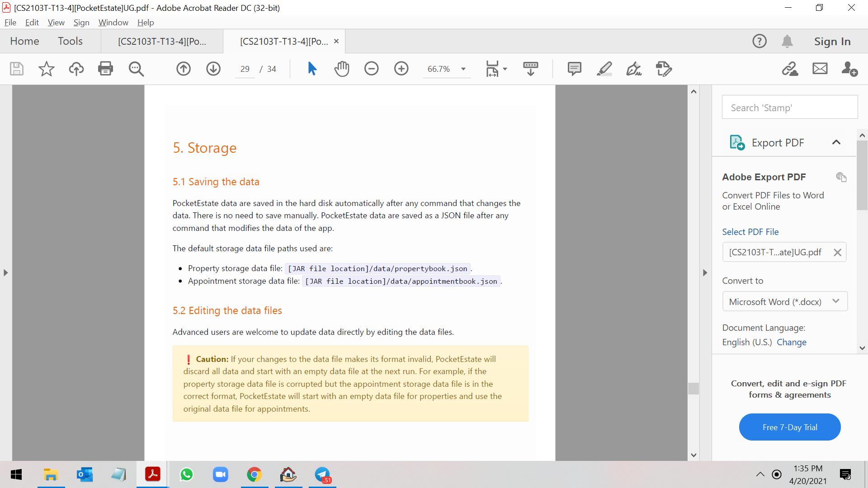Open the View menu

coord(56,22)
